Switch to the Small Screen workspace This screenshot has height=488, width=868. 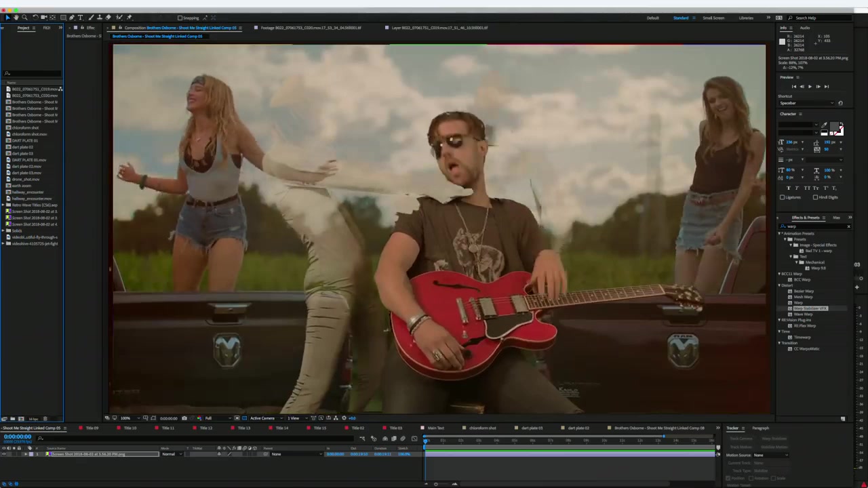pos(713,18)
